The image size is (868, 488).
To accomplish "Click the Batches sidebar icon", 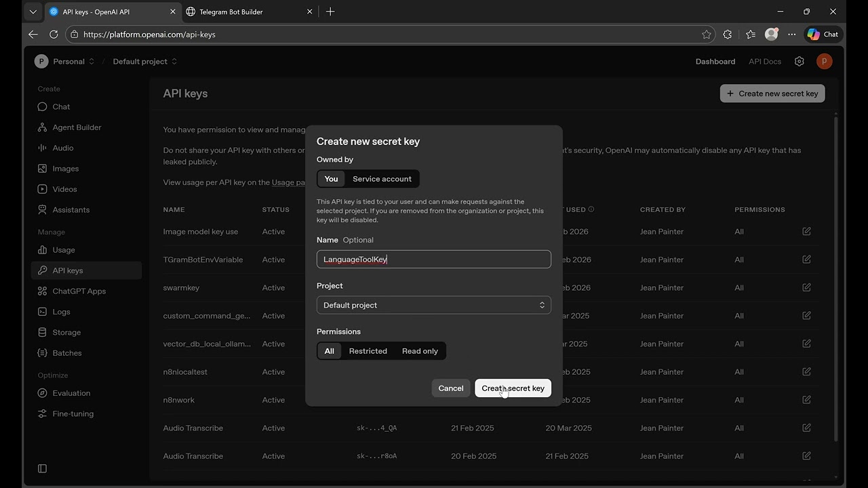I will point(42,353).
